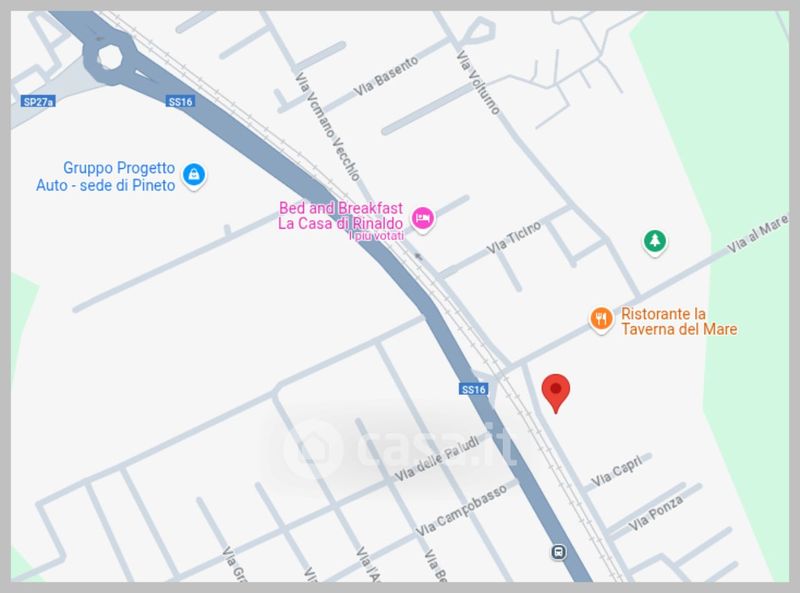
Task: Select the pink Bed and Breakfast hotel icon
Action: click(x=422, y=219)
